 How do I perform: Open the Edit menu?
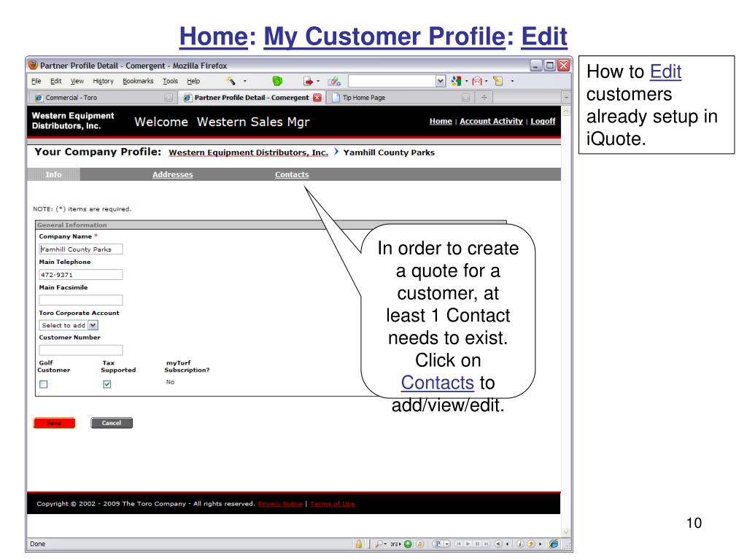tap(55, 82)
